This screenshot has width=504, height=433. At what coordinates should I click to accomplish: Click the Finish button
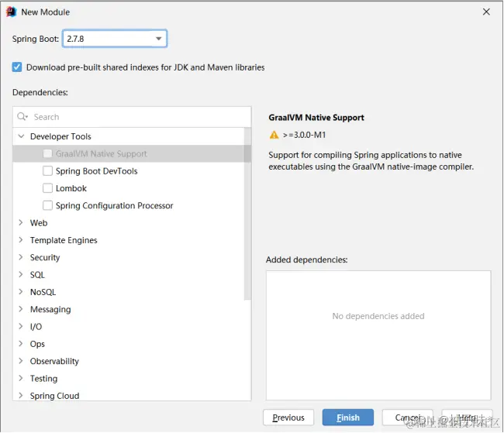click(347, 418)
